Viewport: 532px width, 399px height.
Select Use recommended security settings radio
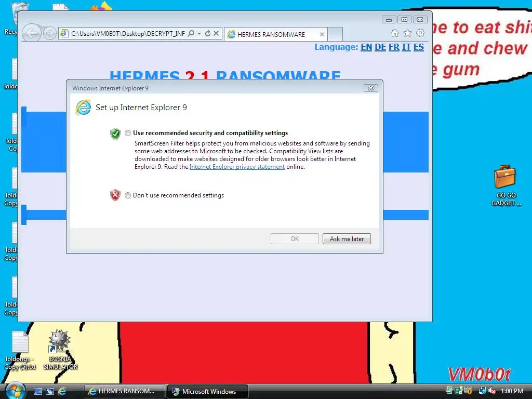(x=128, y=133)
